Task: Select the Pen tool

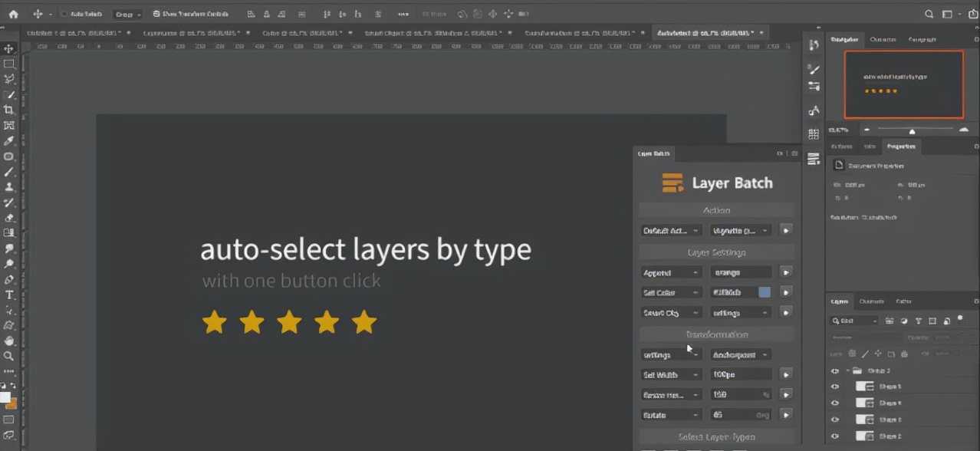Action: pos(9,280)
